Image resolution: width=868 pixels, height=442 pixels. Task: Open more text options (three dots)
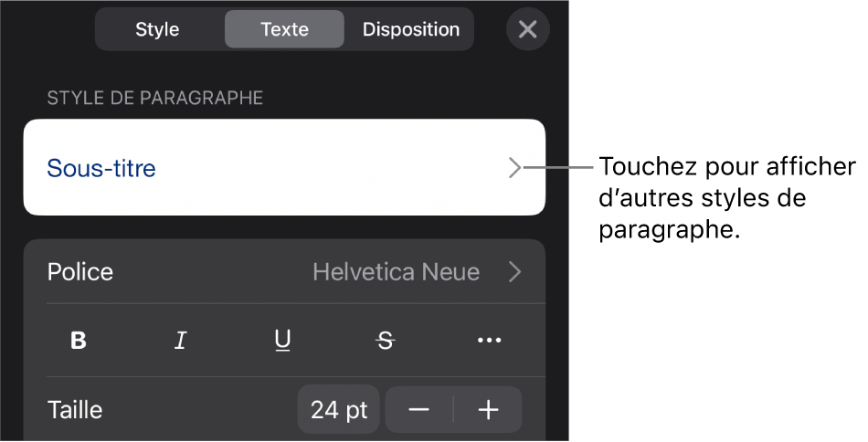489,341
